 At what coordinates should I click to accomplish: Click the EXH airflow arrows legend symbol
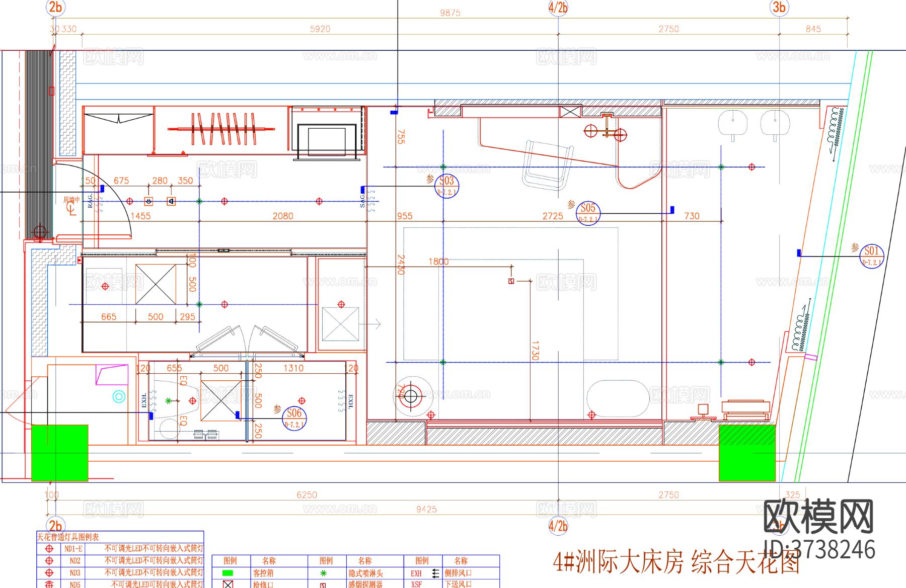coord(435,573)
